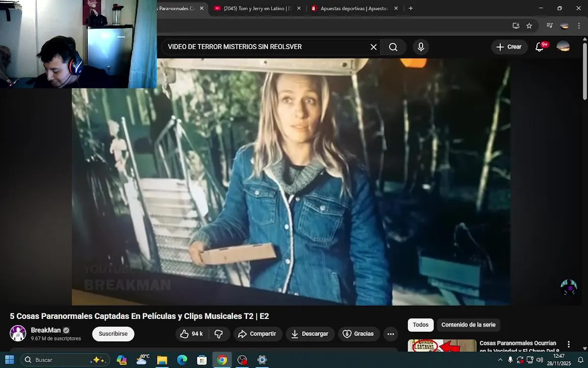Click the Descargar download button

pyautogui.click(x=310, y=334)
